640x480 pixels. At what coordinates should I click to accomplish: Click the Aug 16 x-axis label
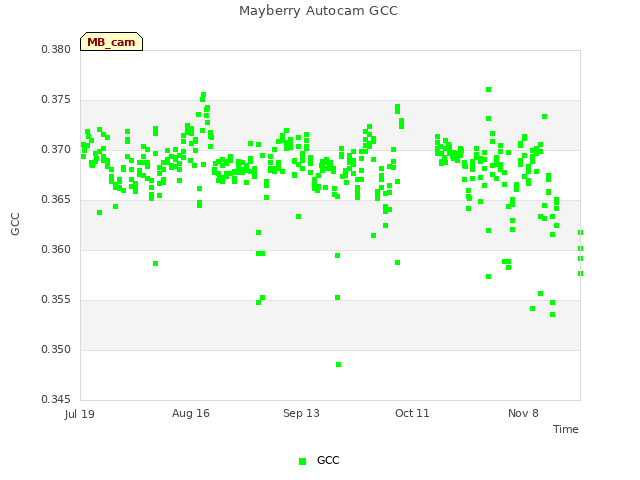[x=191, y=413]
